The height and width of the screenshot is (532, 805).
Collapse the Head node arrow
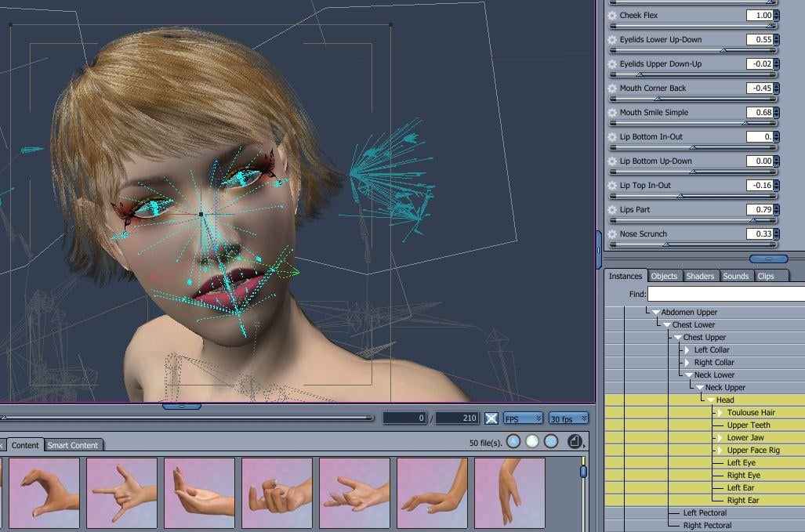[x=711, y=400]
